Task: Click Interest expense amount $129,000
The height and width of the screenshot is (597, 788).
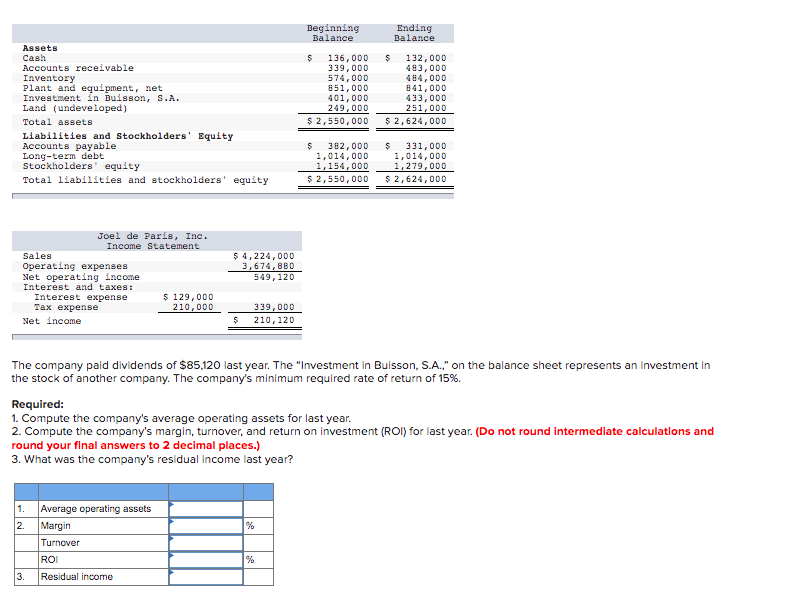Action: tap(188, 297)
